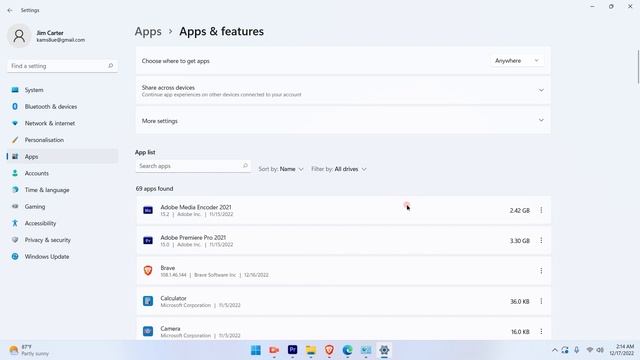
Task: Show hidden icons in system tray
Action: 554,350
